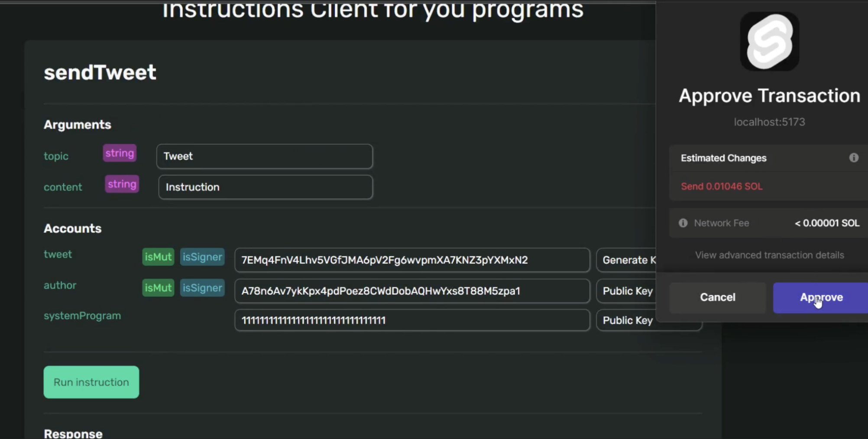Click the systemProgram account label
Screen dimensions: 868x439
(x=82, y=316)
